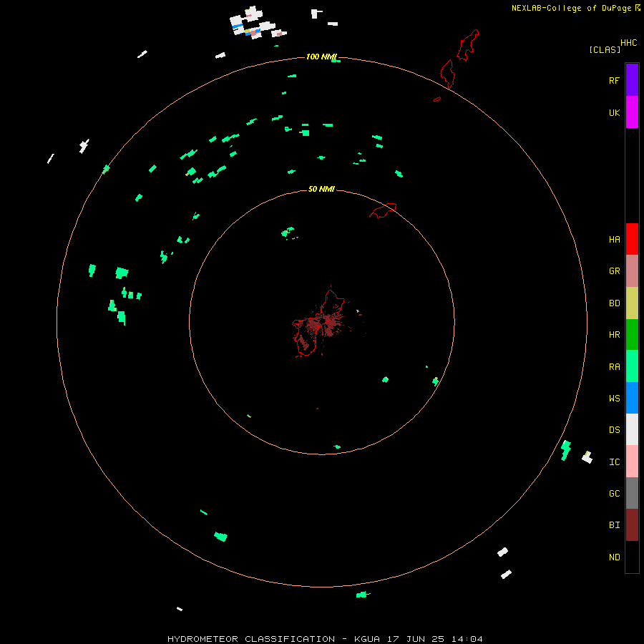Image resolution: width=644 pixels, height=644 pixels.
Task: Click the HA legend label
Action: coord(614,239)
